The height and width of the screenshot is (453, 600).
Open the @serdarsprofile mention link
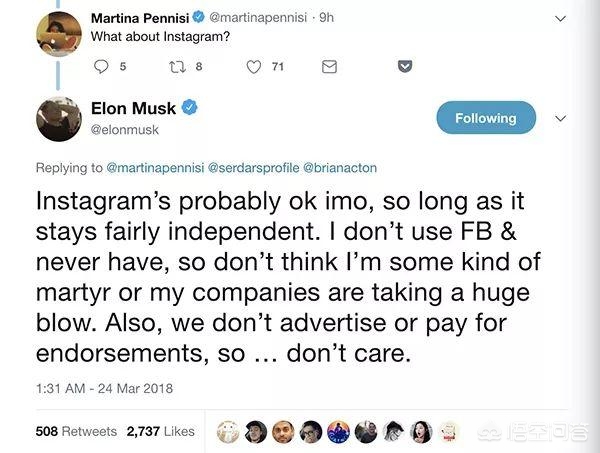(x=256, y=166)
